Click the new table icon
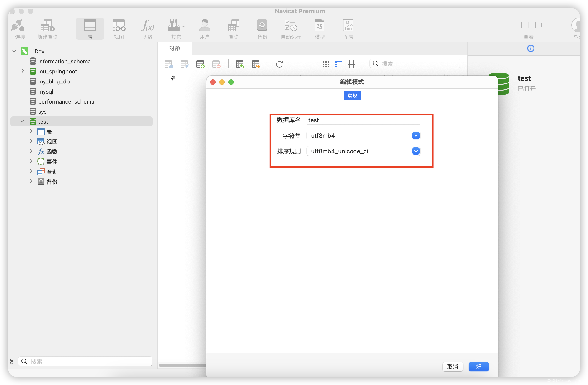The height and width of the screenshot is (385, 588). (x=200, y=64)
